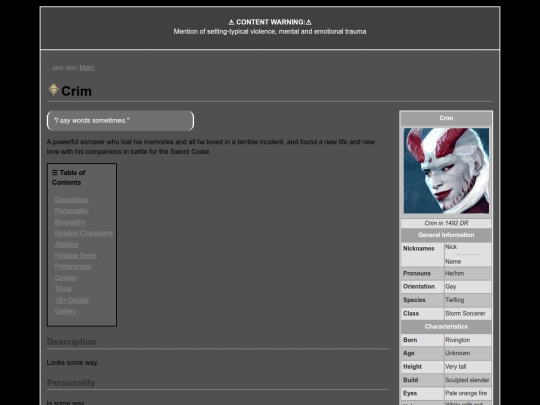Click the Personality section heading
Viewport: 540px width, 405px height.
click(x=71, y=383)
